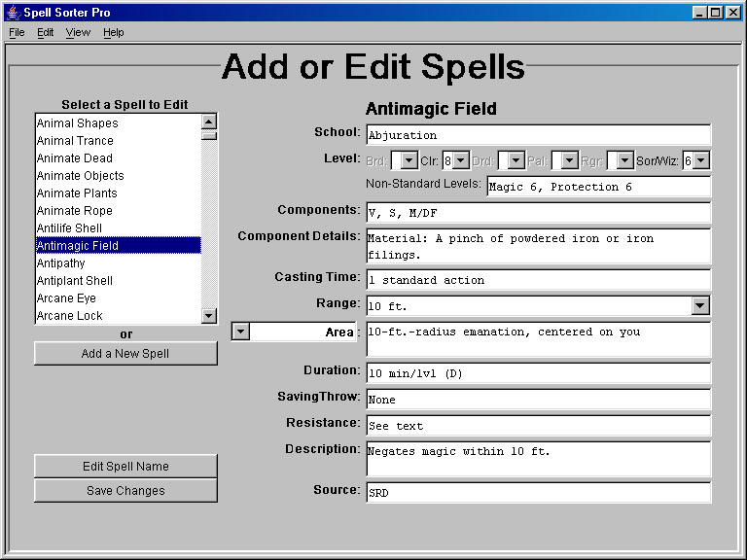
Task: Click Edit Spell Name button
Action: coord(125,467)
